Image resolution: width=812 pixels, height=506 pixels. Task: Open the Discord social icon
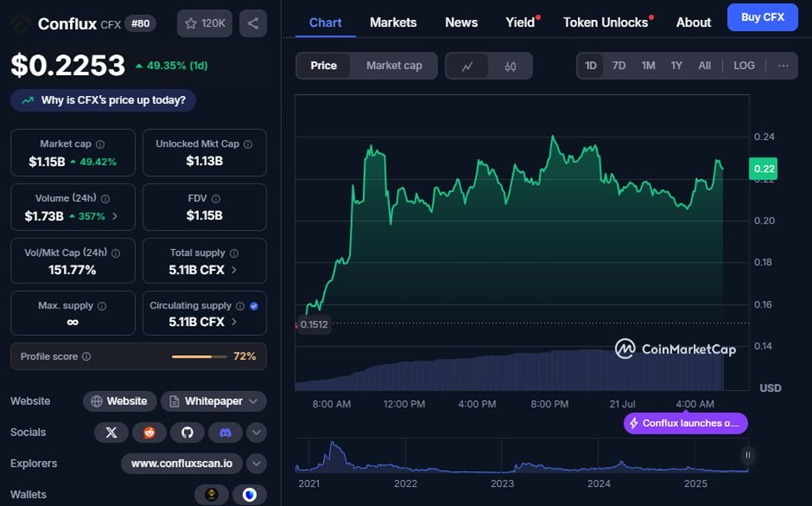coord(225,433)
